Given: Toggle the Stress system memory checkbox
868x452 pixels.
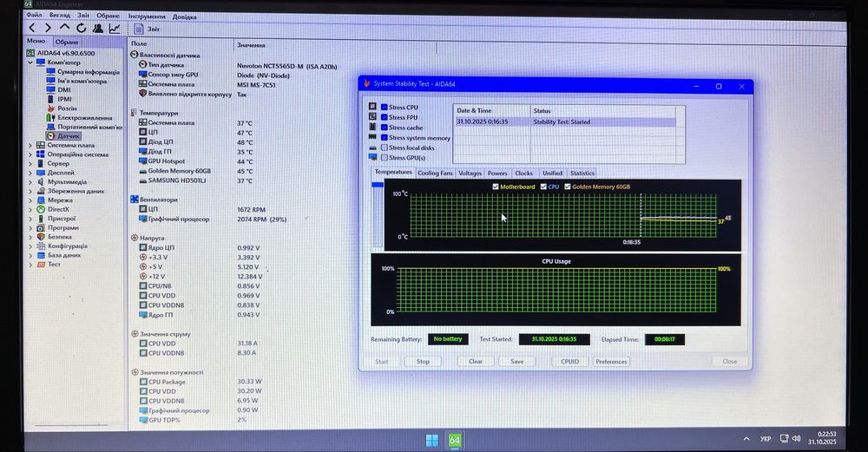Looking at the screenshot, I should coord(385,137).
